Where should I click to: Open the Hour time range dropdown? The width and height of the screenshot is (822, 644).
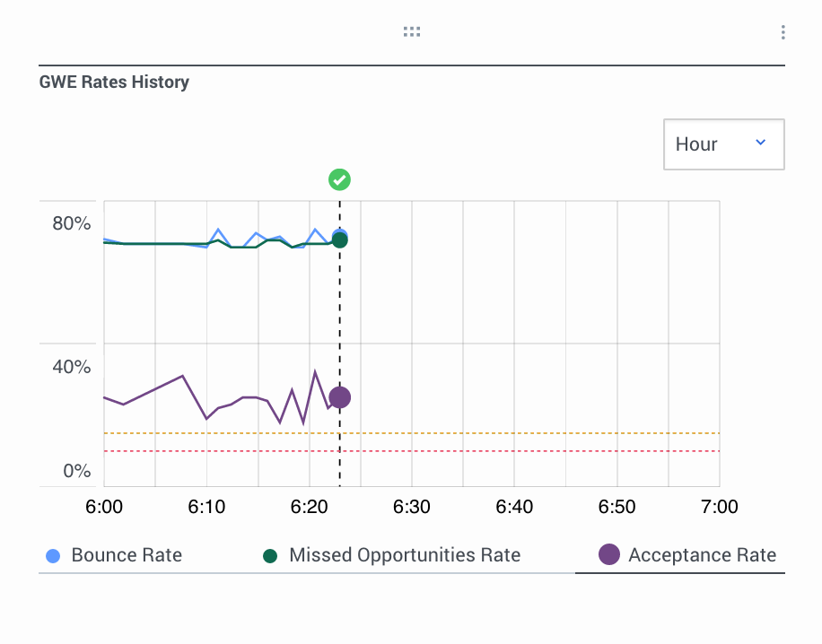point(723,144)
